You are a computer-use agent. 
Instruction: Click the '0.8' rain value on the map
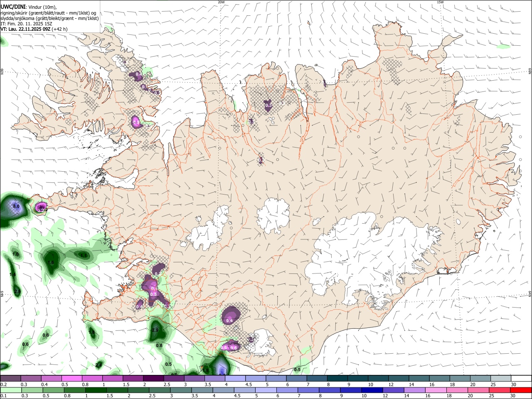159,345
